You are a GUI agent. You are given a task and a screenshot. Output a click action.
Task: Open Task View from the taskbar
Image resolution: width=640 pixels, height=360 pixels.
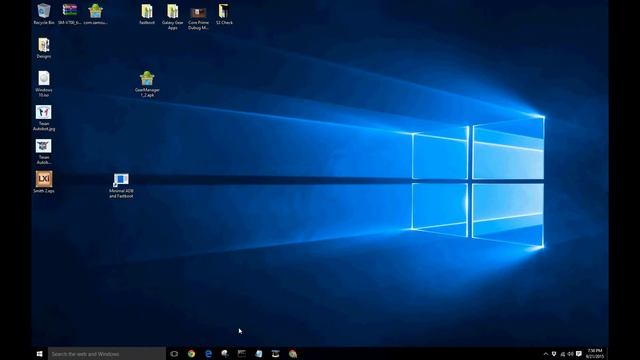174,354
